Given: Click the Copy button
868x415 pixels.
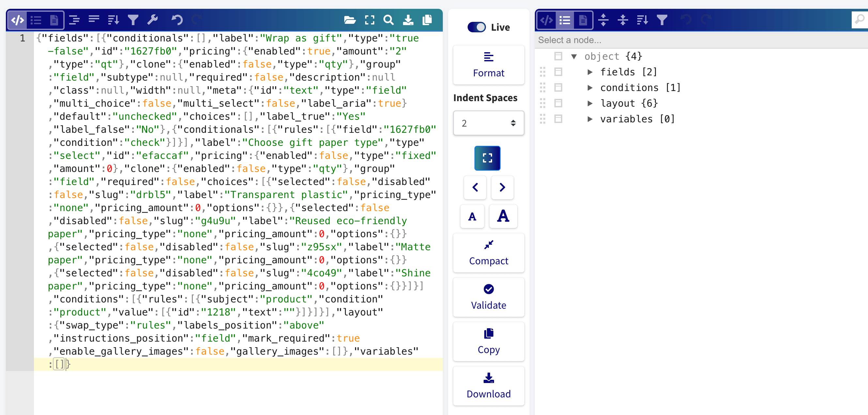Looking at the screenshot, I should pos(488,342).
